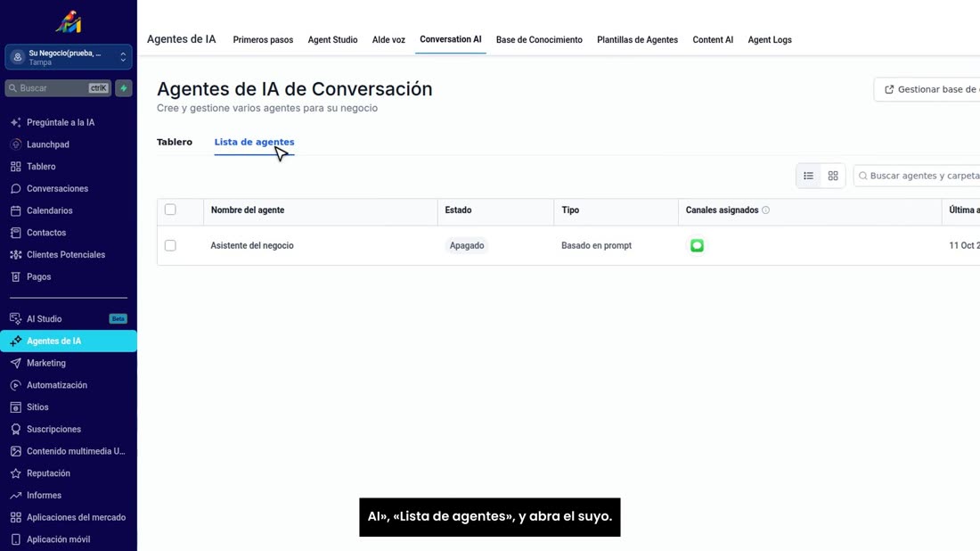The height and width of the screenshot is (551, 980).
Task: Open Suscripciones in the sidebar
Action: point(53,429)
